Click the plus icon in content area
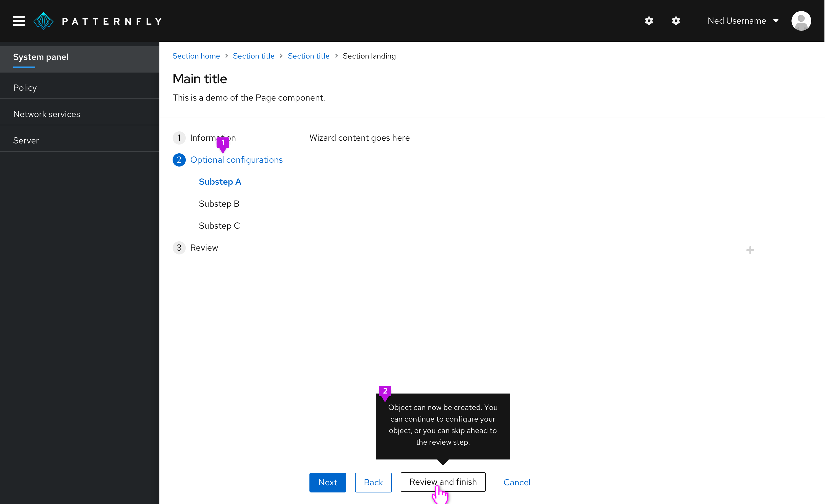This screenshot has height=504, width=825. click(750, 250)
